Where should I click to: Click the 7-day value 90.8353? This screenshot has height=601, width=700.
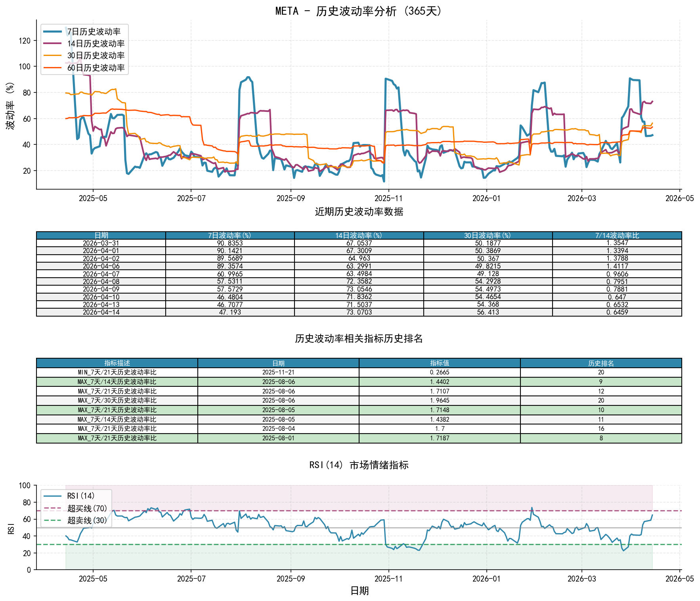pyautogui.click(x=230, y=243)
